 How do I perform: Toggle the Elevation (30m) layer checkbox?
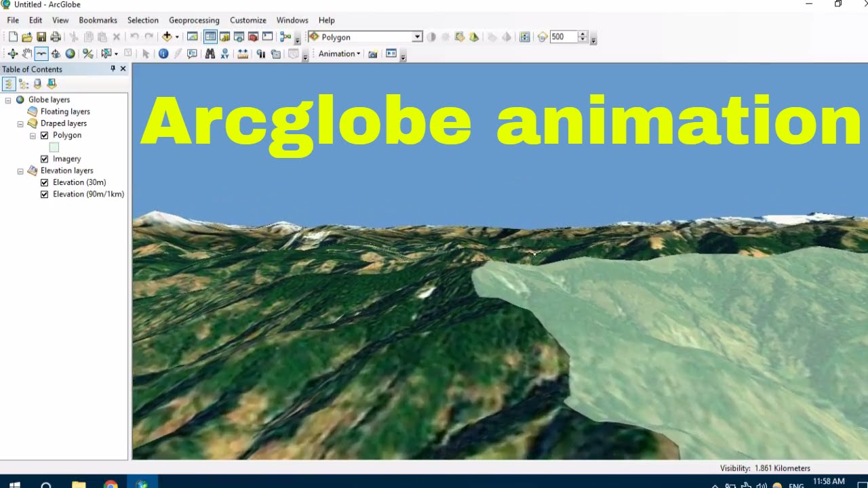pyautogui.click(x=45, y=182)
